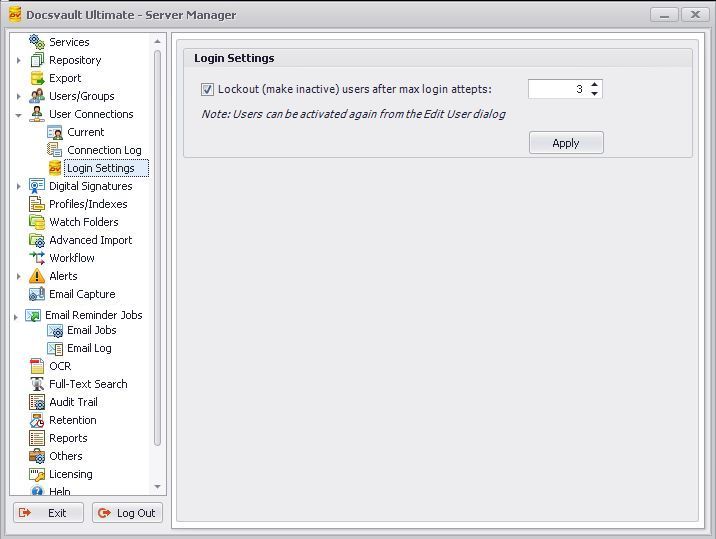Click the Audit Trail icon
The image size is (716, 539).
click(37, 402)
